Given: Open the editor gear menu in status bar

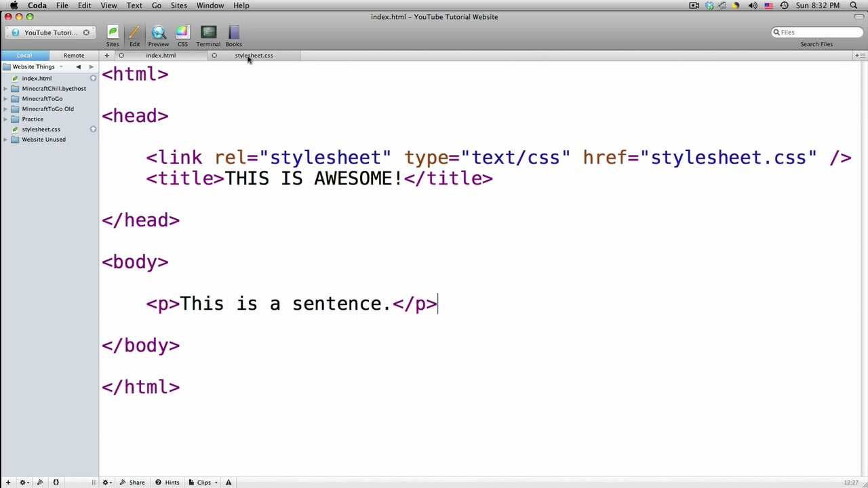Looking at the screenshot, I should point(108,483).
